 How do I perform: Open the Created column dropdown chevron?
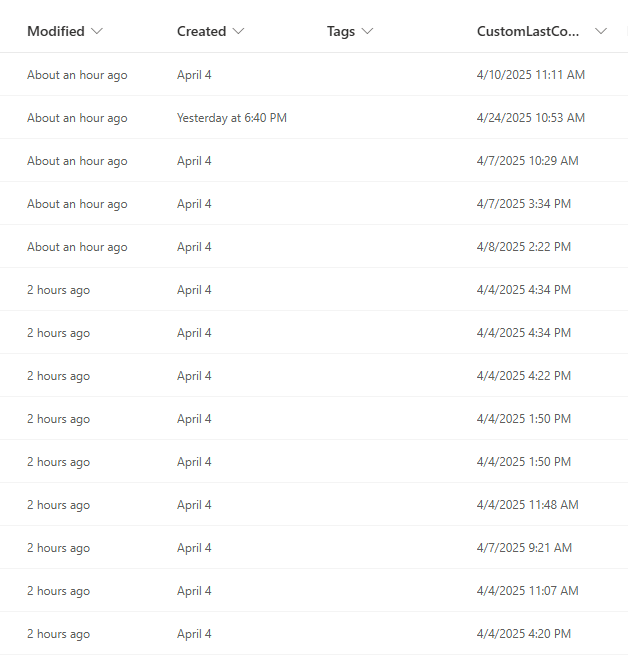click(238, 31)
